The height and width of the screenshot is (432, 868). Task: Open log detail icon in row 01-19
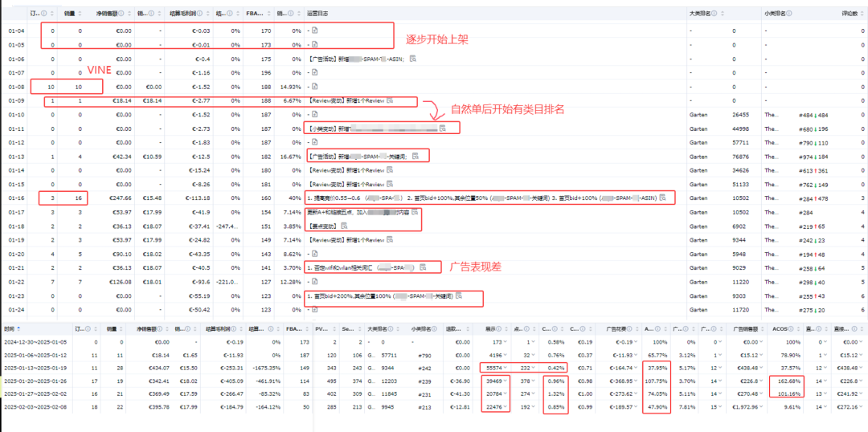tap(390, 240)
